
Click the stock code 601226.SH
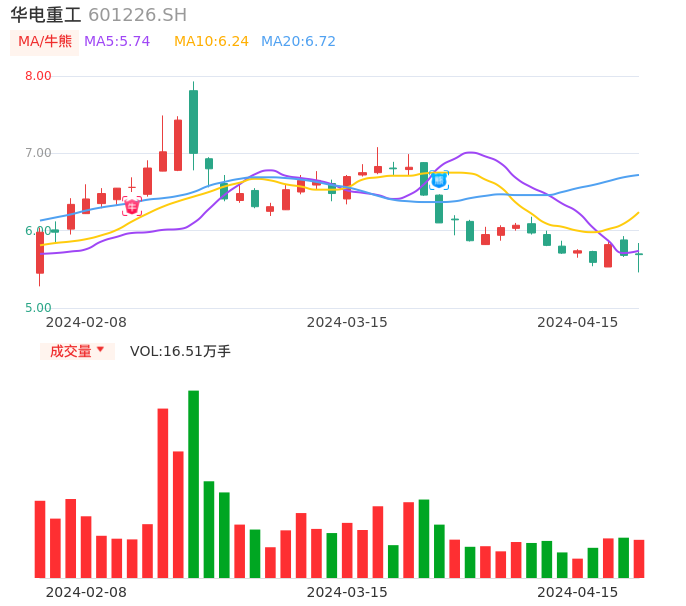[137, 15]
